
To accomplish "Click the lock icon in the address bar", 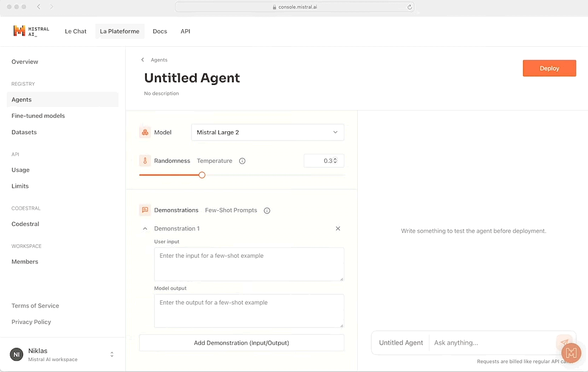I will pos(275,7).
